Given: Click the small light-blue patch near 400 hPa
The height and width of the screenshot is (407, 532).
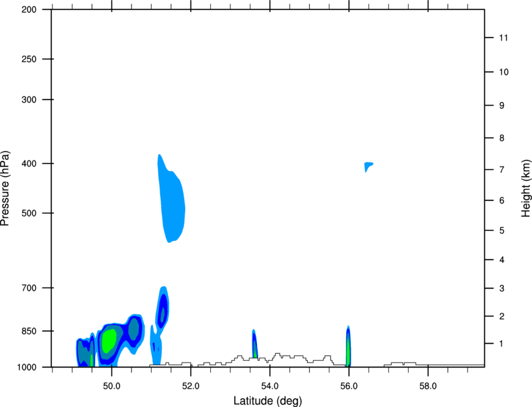Looking at the screenshot, I should click(x=368, y=166).
